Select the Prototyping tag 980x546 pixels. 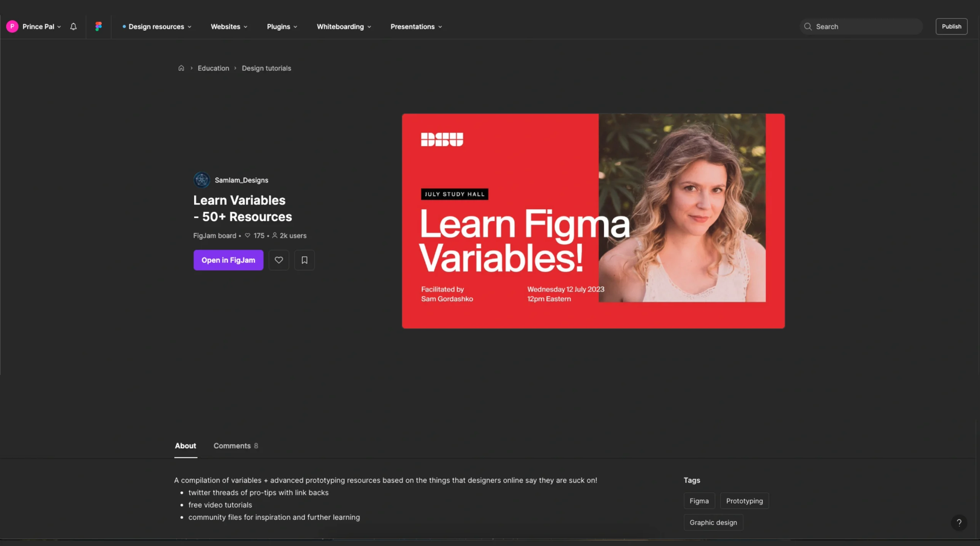pyautogui.click(x=745, y=501)
